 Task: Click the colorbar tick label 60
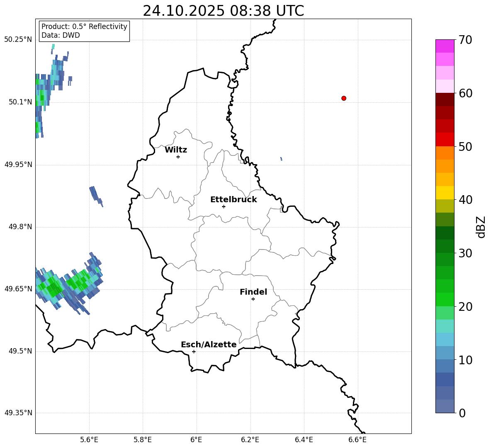tap(465, 93)
